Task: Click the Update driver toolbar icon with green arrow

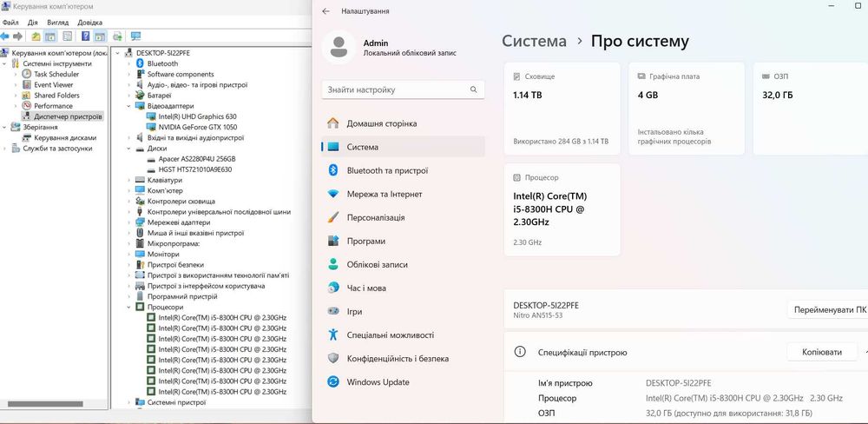Action: click(x=117, y=36)
